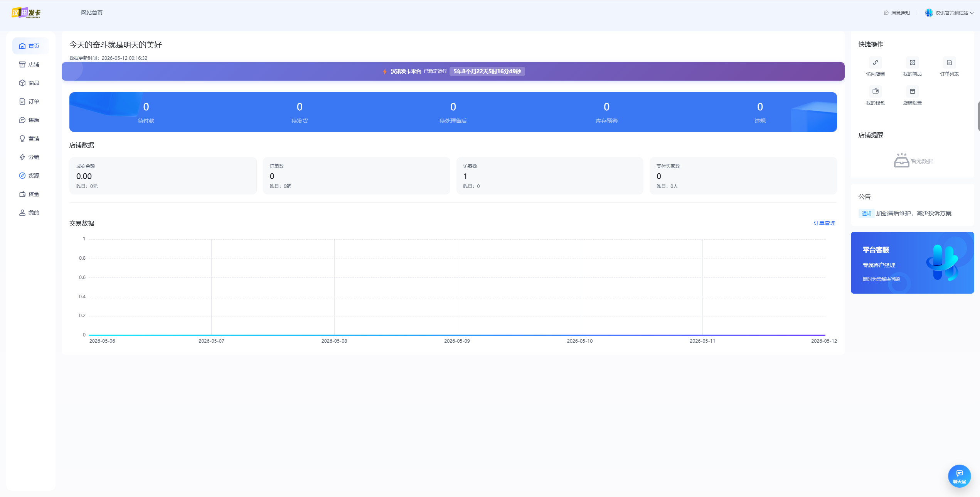The width and height of the screenshot is (980, 497).
Task: Open the 货源 sidebar menu
Action: (x=30, y=176)
